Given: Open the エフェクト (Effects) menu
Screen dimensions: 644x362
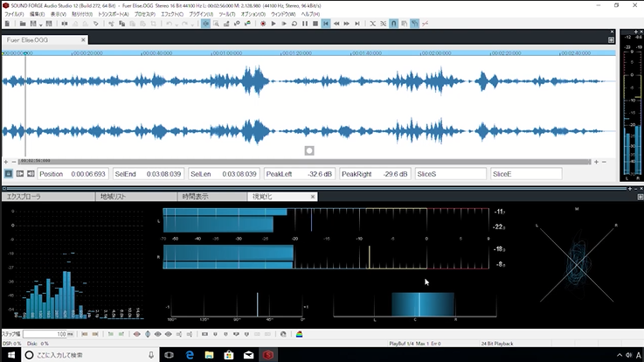Looking at the screenshot, I should [x=173, y=15].
